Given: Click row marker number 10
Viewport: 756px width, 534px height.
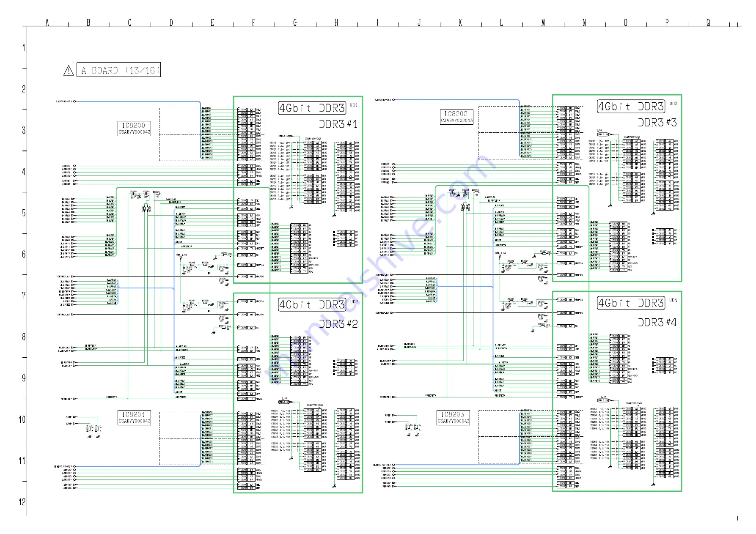Looking at the screenshot, I should click(x=22, y=419).
